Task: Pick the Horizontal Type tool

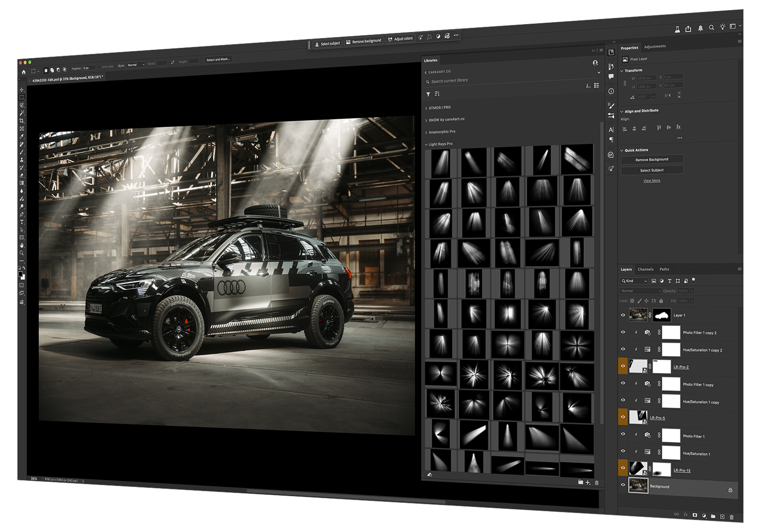Action: (x=21, y=222)
